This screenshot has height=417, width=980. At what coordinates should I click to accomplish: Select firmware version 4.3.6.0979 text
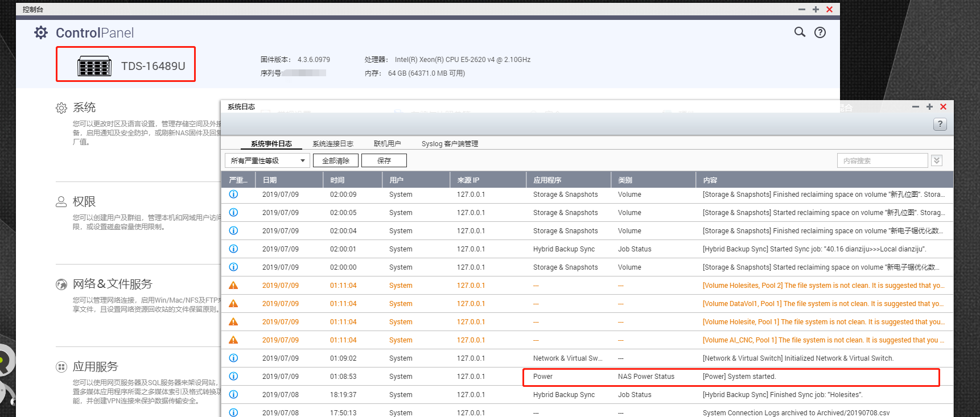(314, 60)
